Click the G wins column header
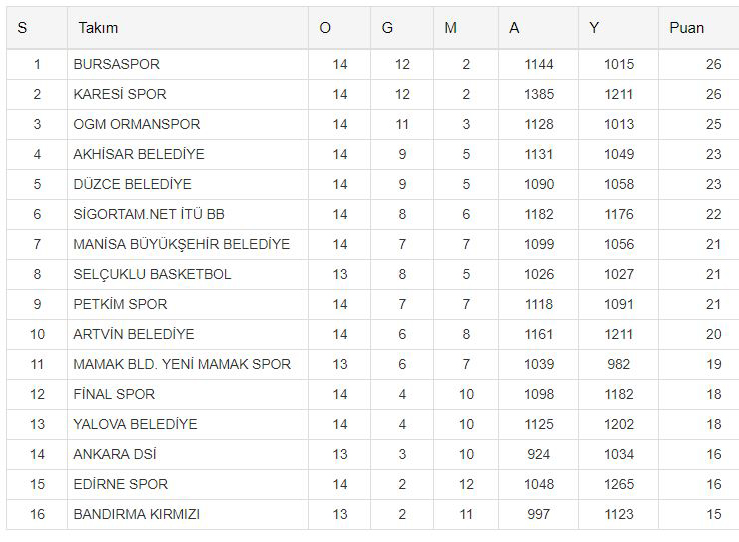The width and height of the screenshot is (739, 542). point(387,28)
